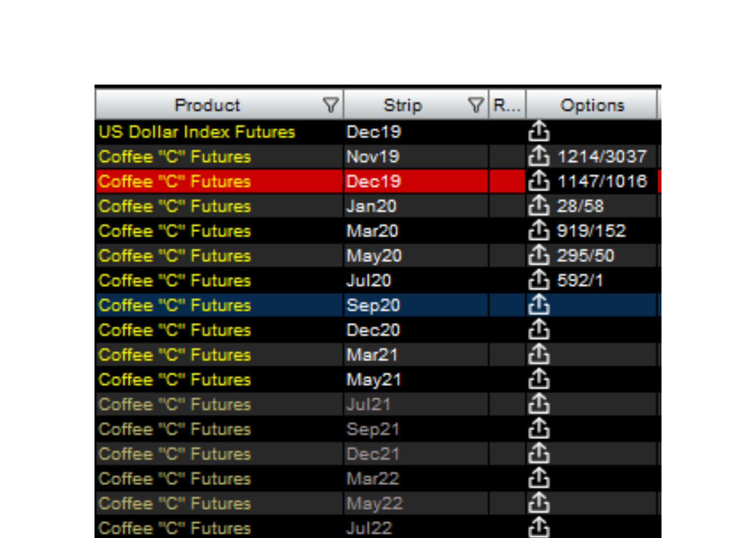Open options icon for Coffee Nov19 row

[539, 156]
